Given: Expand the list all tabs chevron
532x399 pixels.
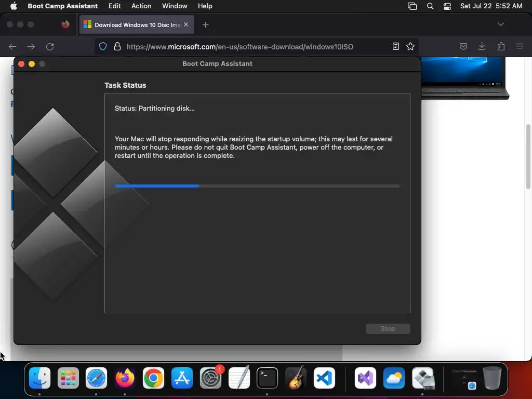Looking at the screenshot, I should [500, 24].
